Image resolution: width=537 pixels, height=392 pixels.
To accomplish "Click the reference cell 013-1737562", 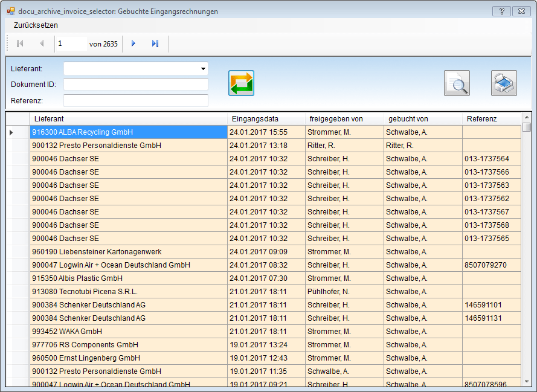I will tap(492, 199).
